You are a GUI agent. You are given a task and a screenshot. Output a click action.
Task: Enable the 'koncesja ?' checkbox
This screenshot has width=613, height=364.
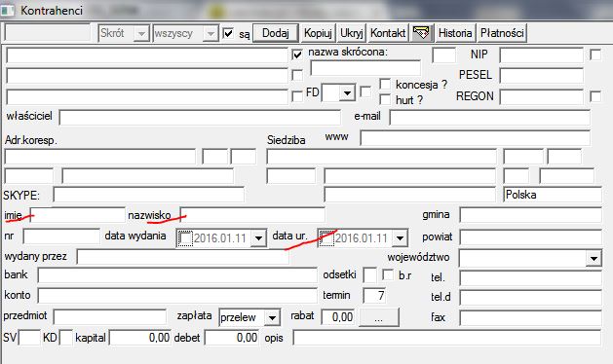click(x=385, y=84)
